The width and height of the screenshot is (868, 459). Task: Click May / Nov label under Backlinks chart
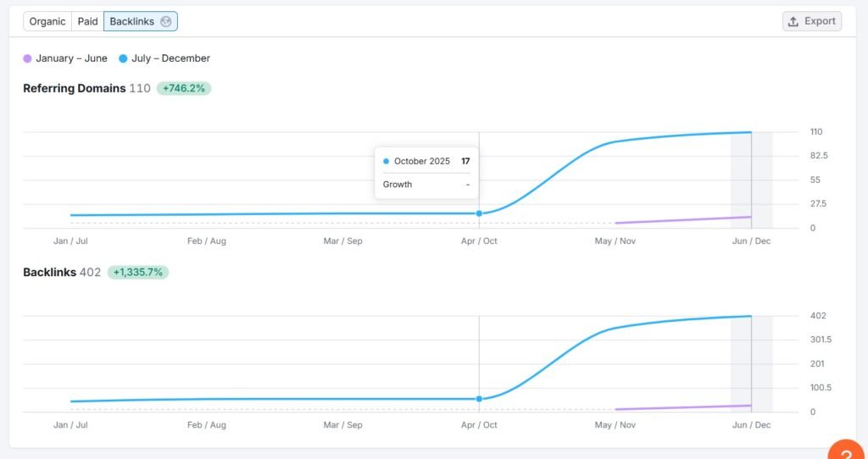click(x=615, y=425)
